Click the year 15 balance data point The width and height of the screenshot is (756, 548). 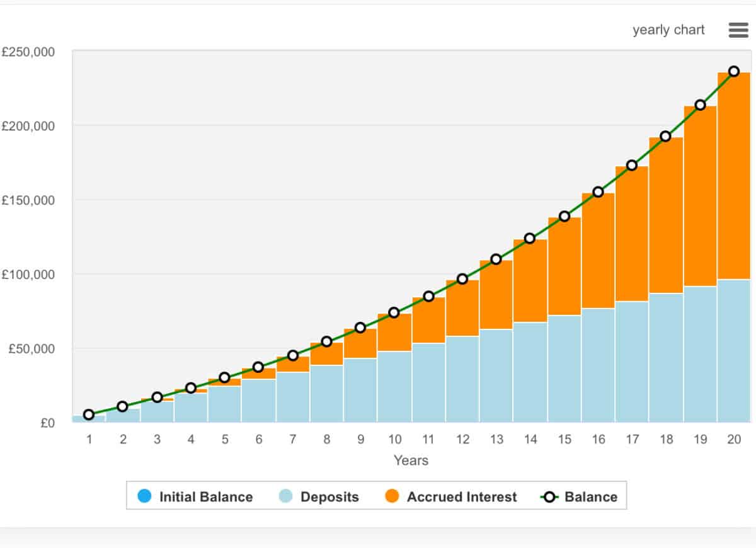(564, 216)
